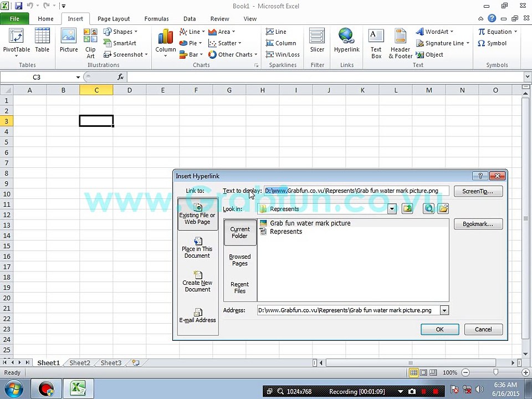The image size is (532, 399).
Task: Choose Place in This Document option
Action: [197, 248]
